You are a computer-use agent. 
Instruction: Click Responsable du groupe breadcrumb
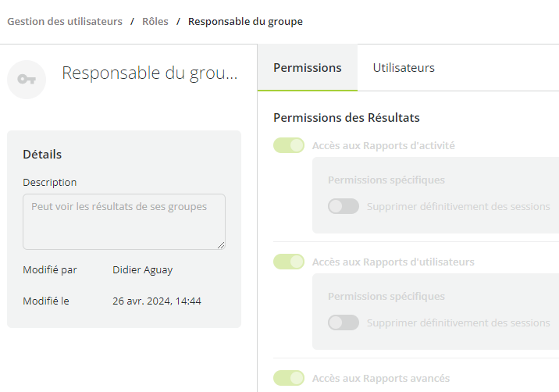tap(245, 21)
